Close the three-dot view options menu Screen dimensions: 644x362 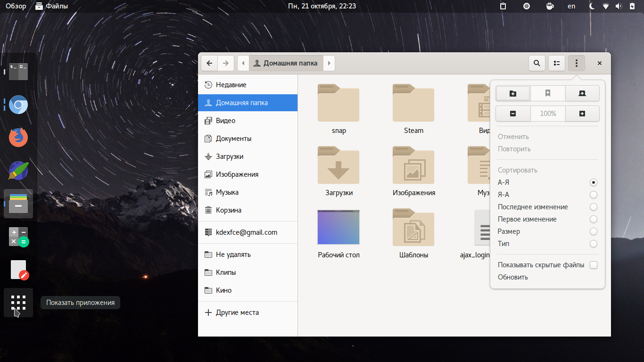(577, 63)
